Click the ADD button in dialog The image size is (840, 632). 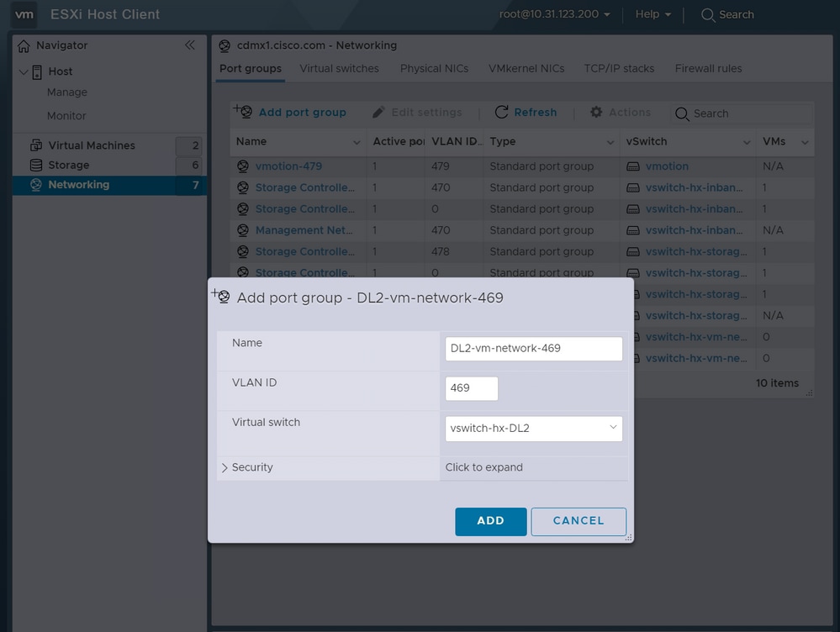click(491, 521)
